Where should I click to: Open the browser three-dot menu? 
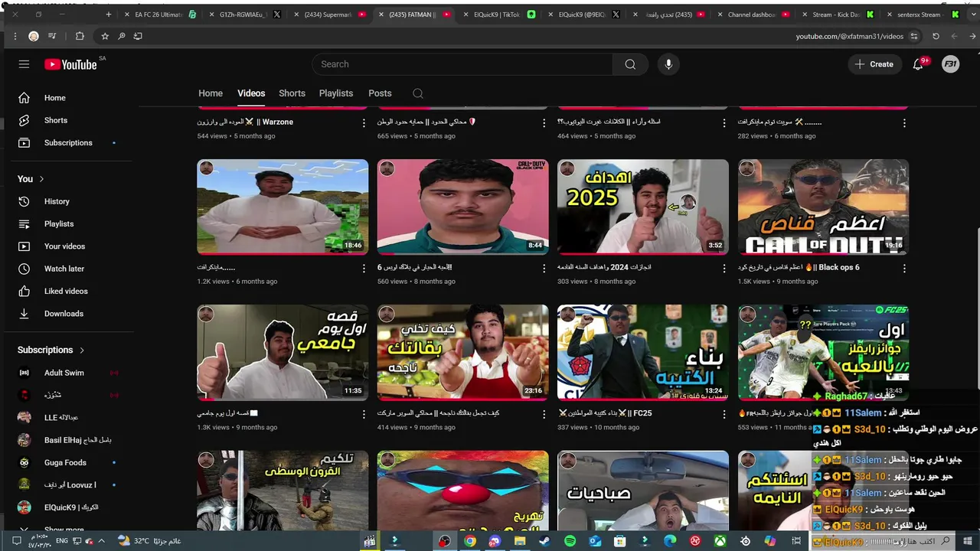(x=16, y=36)
